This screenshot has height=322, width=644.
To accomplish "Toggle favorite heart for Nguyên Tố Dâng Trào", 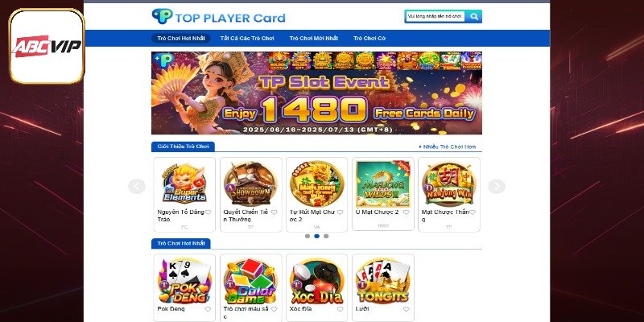I will point(208,213).
